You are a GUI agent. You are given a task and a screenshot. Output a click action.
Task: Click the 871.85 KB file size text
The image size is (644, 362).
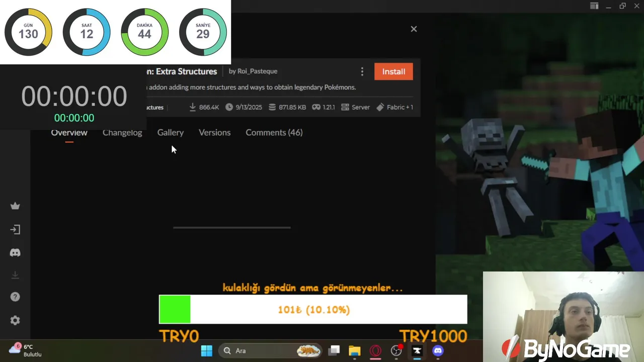tap(292, 107)
